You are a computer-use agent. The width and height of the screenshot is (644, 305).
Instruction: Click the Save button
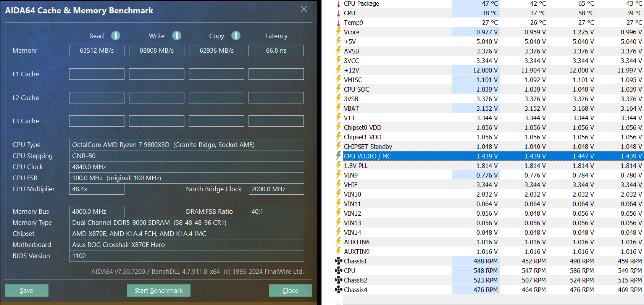[27, 290]
